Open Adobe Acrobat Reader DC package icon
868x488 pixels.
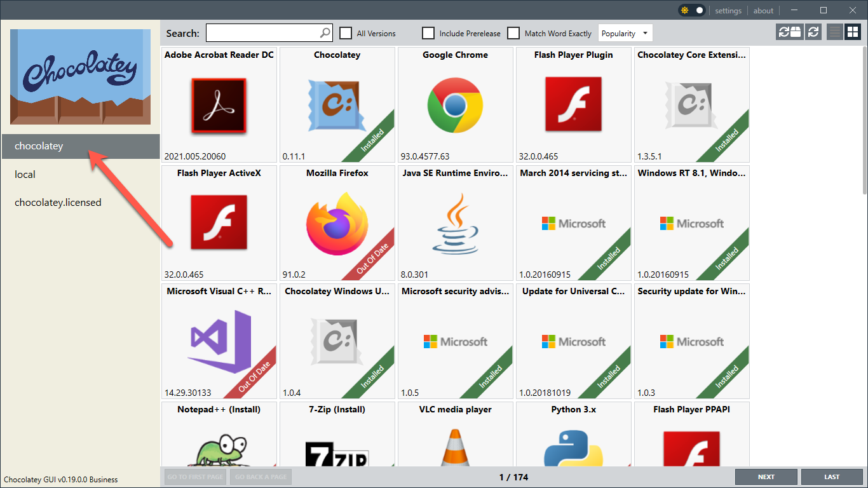(219, 105)
